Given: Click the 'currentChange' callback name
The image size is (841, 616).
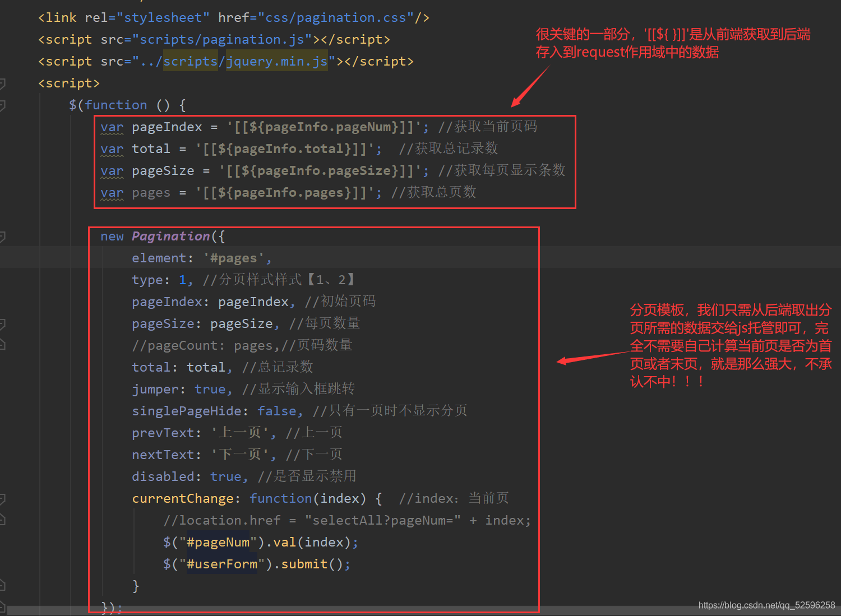Looking at the screenshot, I should [183, 499].
